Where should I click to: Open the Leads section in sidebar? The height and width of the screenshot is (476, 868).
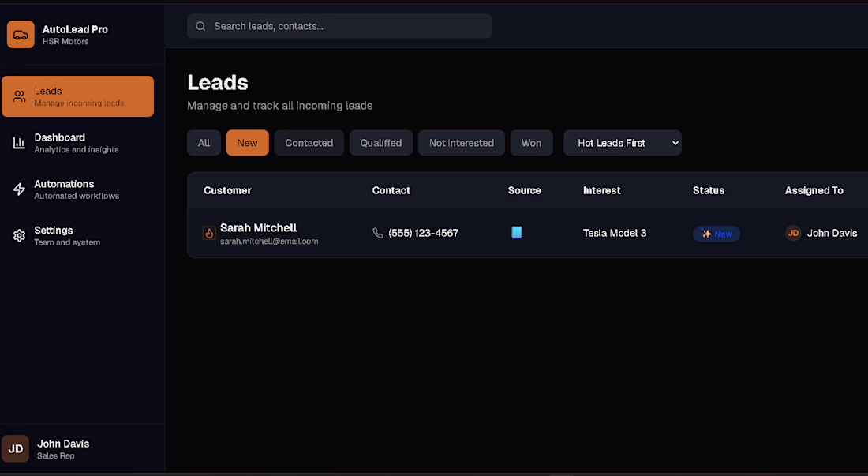77,96
